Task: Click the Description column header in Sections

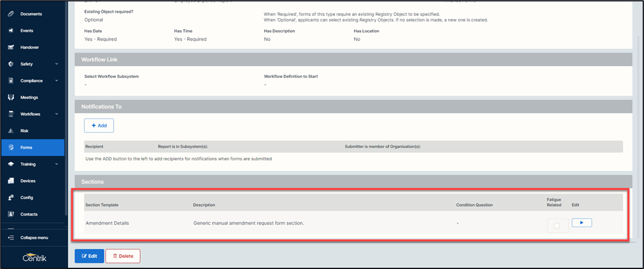Action: tap(204, 205)
